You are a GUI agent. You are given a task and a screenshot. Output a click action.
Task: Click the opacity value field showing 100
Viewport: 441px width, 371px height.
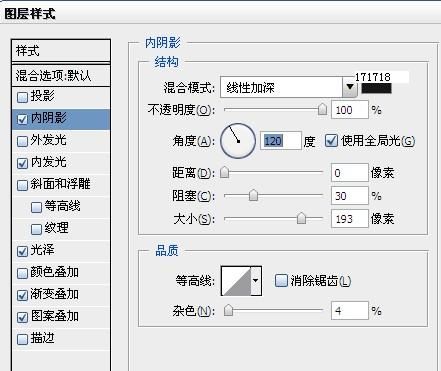(x=350, y=110)
